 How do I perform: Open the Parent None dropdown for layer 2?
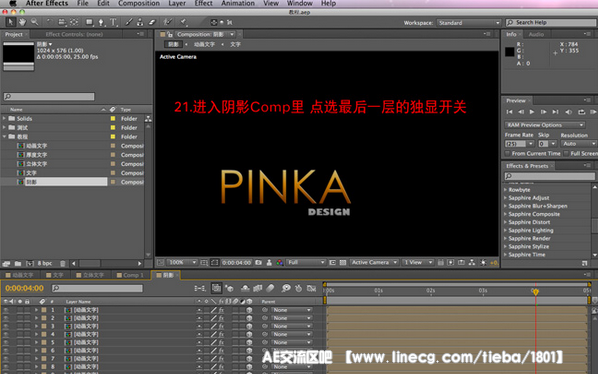[x=292, y=318]
